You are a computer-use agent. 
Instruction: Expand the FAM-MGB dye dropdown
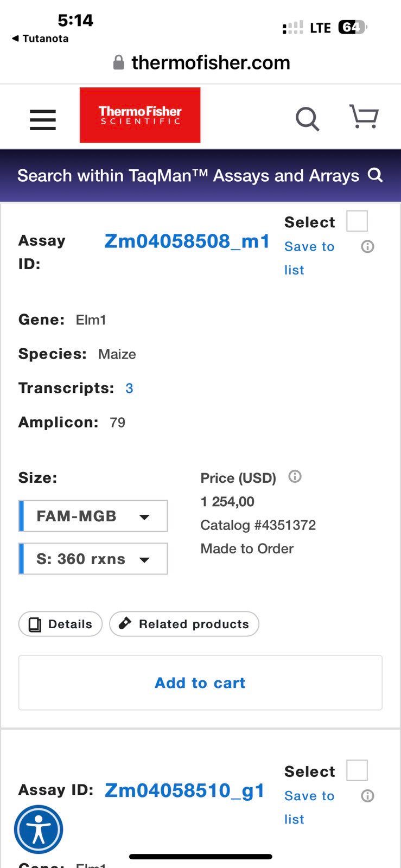[93, 516]
